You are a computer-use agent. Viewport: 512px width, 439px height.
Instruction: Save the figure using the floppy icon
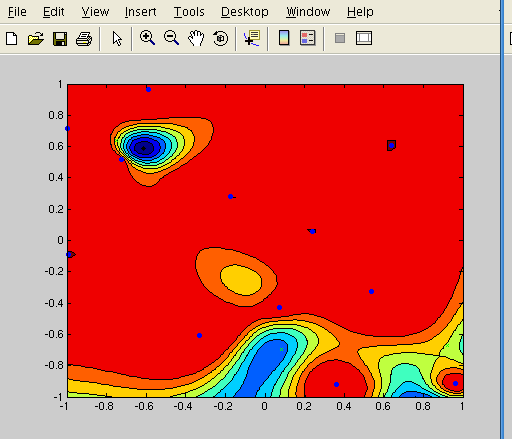coord(60,39)
